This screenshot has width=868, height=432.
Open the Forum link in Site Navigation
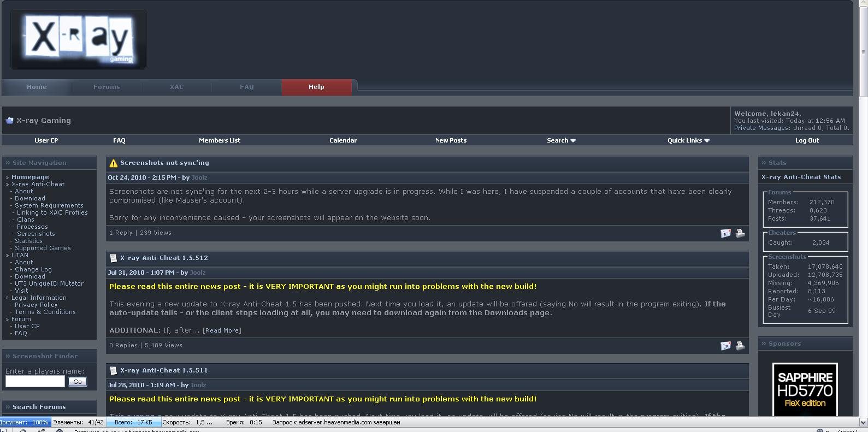[21, 319]
